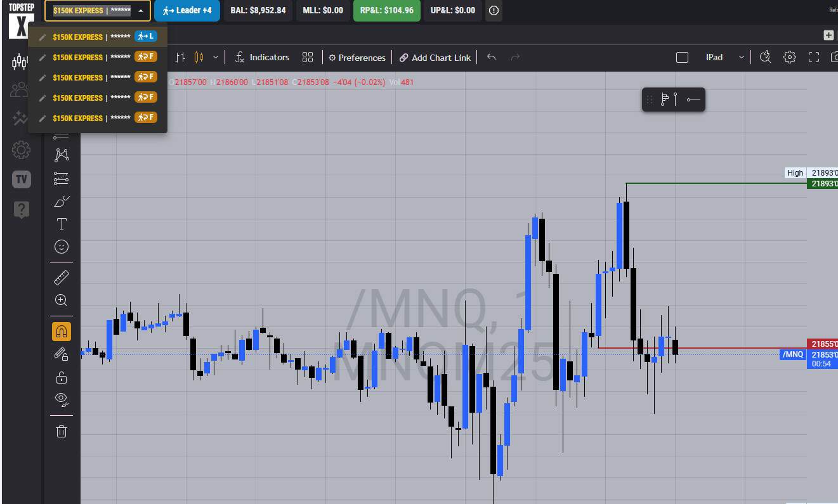This screenshot has height=504, width=838.
Task: Undo the last chart action
Action: point(491,57)
